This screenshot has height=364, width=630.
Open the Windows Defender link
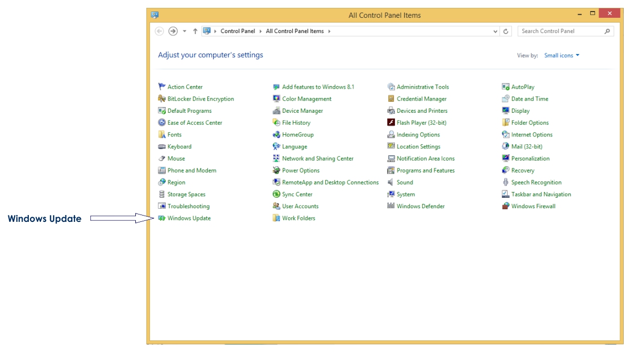click(421, 207)
